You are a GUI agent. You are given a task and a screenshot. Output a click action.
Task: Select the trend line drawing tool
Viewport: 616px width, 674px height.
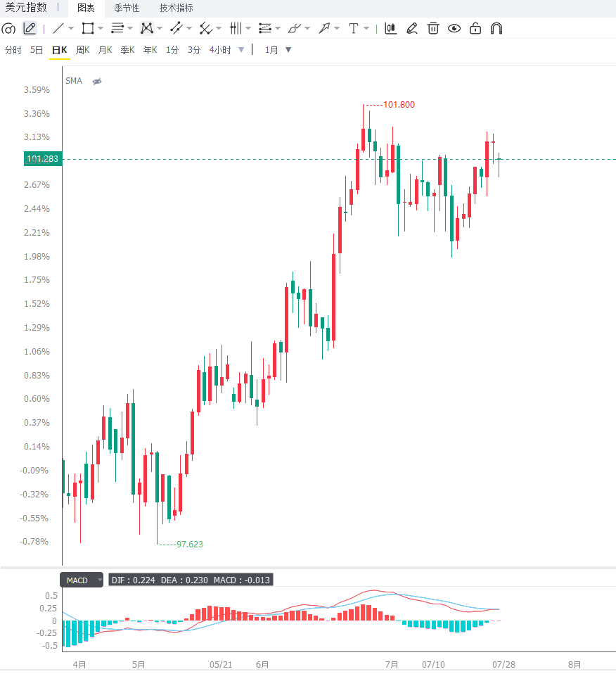[x=58, y=29]
